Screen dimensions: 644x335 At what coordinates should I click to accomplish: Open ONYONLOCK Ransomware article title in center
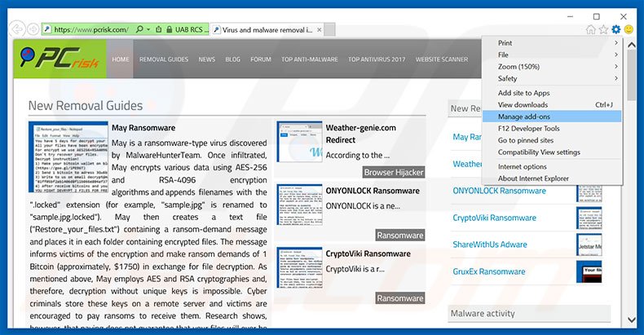(x=373, y=191)
